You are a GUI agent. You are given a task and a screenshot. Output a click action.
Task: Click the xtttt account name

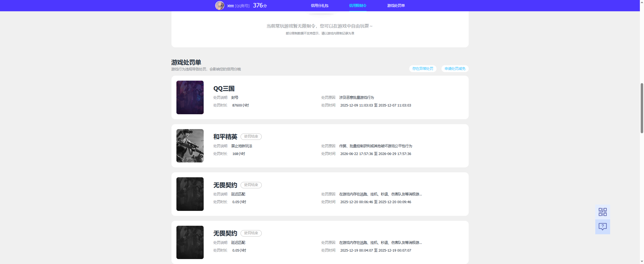(x=230, y=6)
